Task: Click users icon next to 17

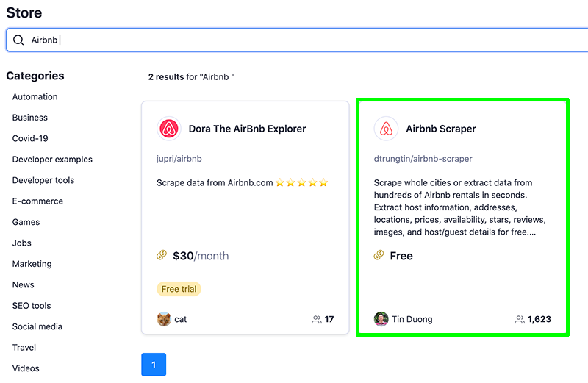Action: pyautogui.click(x=317, y=319)
